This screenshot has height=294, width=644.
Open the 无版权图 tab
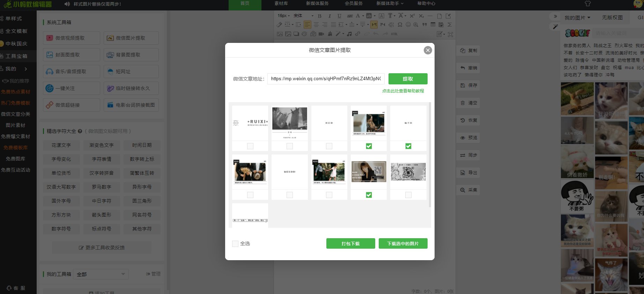612,17
